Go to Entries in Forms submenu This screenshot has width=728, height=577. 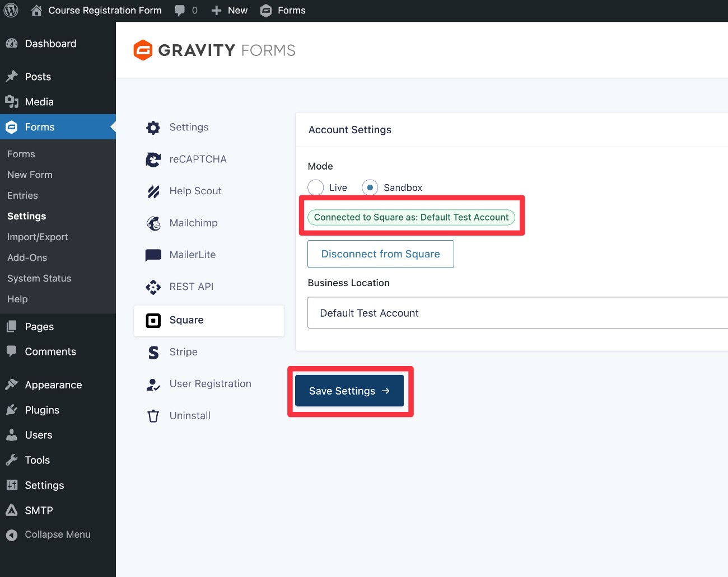pyautogui.click(x=22, y=195)
